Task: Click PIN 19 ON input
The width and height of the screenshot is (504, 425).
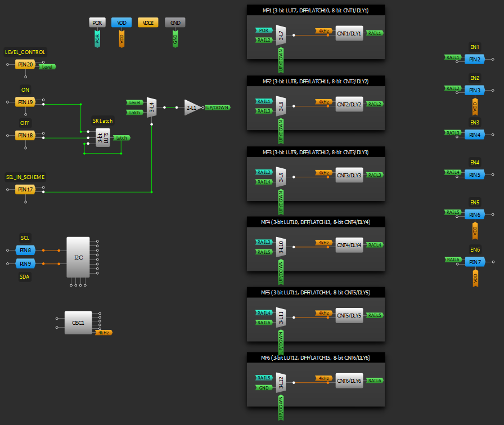Action: (x=25, y=102)
